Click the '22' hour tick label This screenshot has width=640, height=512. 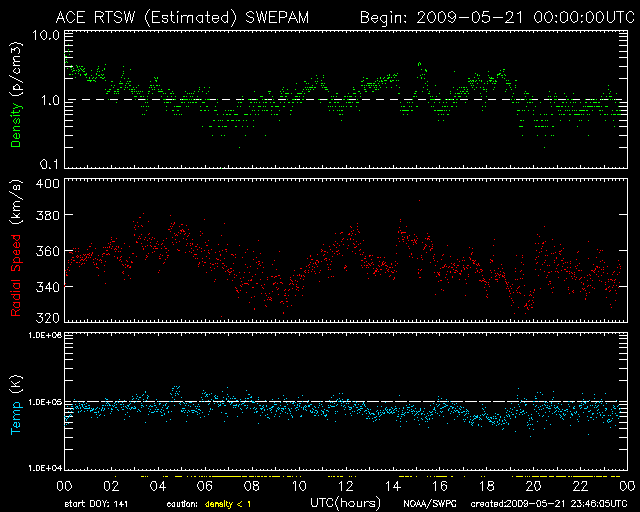580,486
